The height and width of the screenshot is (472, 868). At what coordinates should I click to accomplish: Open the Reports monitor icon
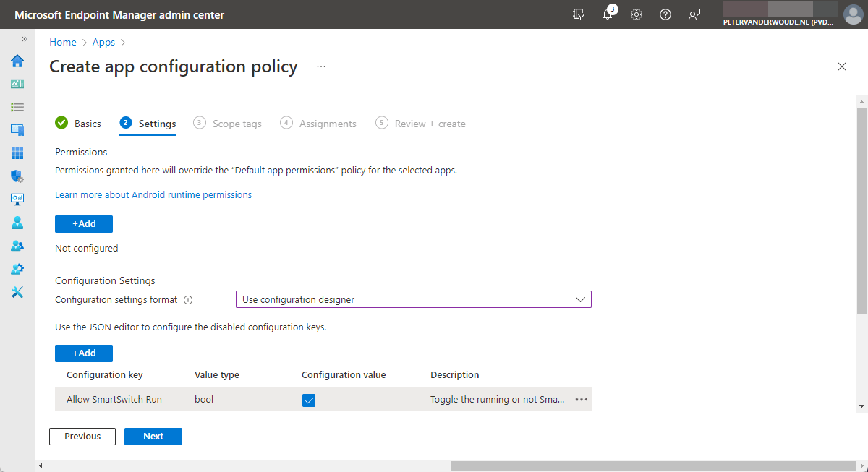click(17, 199)
